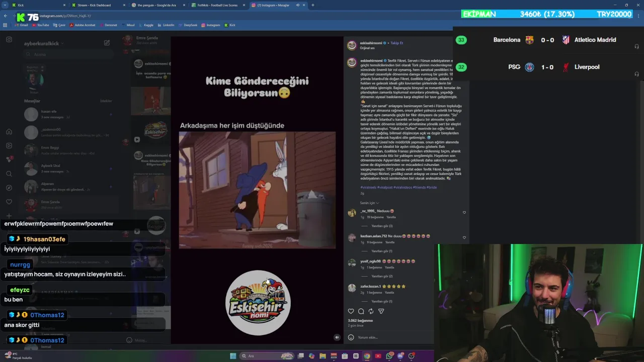Expand replies under _nc_1995_ comment (3)
This screenshot has height=362, width=644.
tap(382, 226)
